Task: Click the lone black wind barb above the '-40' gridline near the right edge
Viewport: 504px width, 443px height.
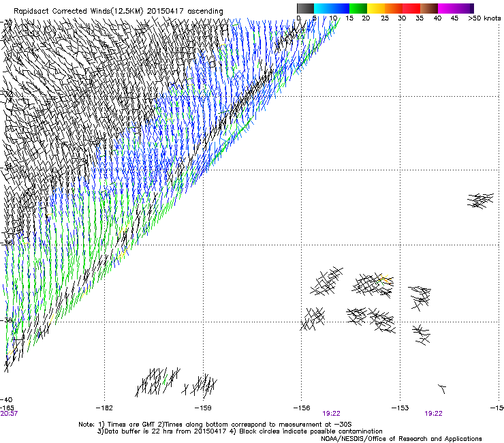Action: tap(442, 388)
